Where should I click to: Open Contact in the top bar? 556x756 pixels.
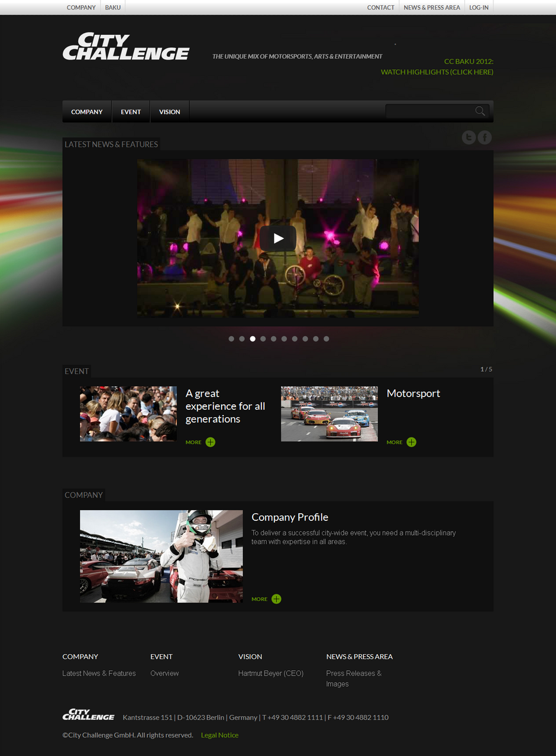click(x=381, y=8)
